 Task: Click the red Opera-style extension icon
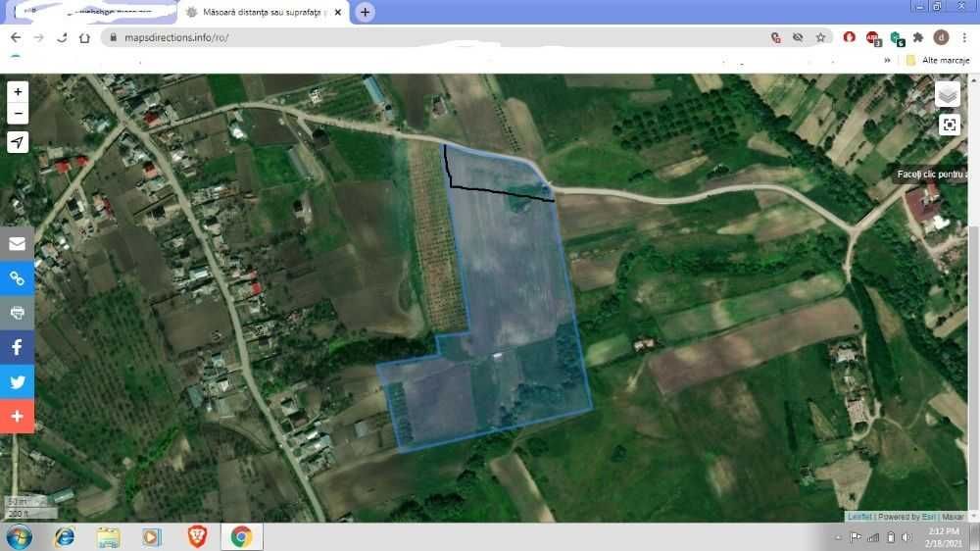point(849,37)
